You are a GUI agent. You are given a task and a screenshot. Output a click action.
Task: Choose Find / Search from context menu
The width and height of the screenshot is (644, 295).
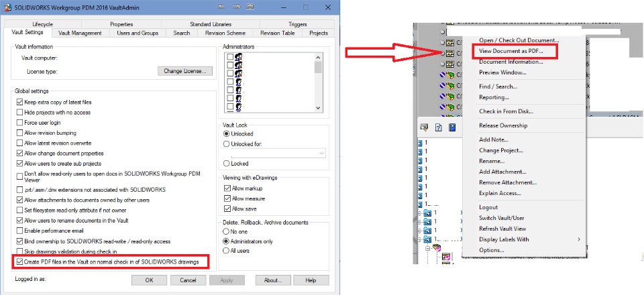coord(498,86)
